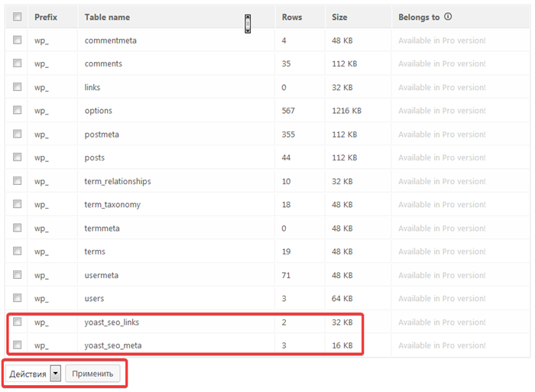The height and width of the screenshot is (392, 535).
Task: Click the 1216 KB size value
Action: (347, 111)
